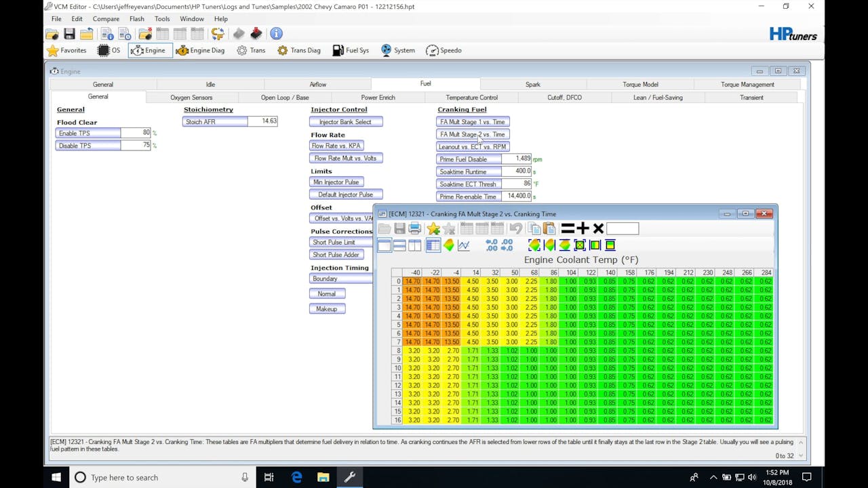Open FA Mult Stage 1 vs. Time table
Viewport: 868px width, 488px height.
coord(473,122)
